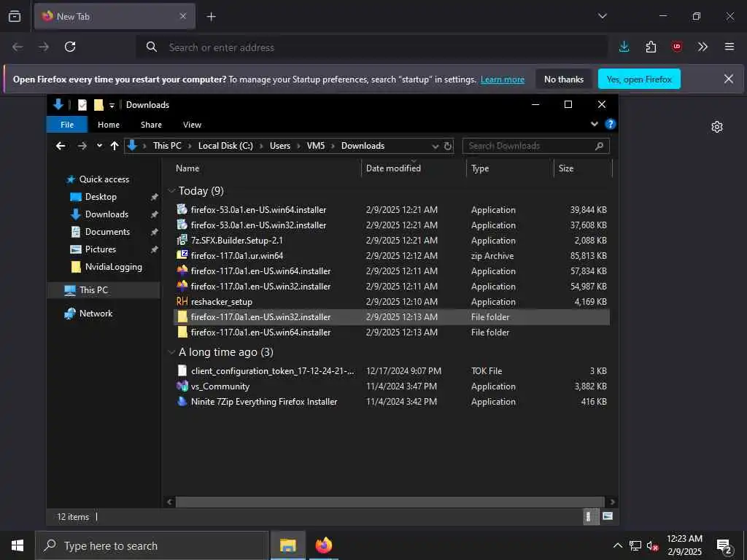This screenshot has width=747, height=560.
Task: Select 7z.SFX.Builder.Setup-2.1 file icon
Action: point(182,240)
